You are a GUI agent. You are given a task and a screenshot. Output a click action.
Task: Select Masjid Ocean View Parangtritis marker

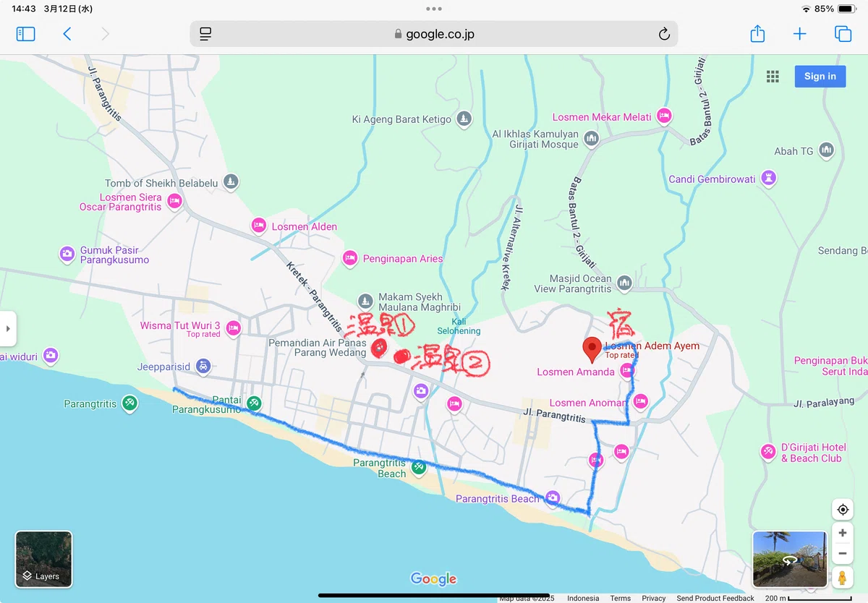(x=624, y=283)
